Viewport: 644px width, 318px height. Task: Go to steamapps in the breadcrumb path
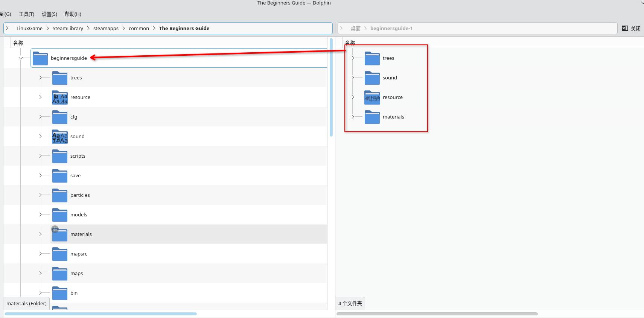click(x=106, y=29)
